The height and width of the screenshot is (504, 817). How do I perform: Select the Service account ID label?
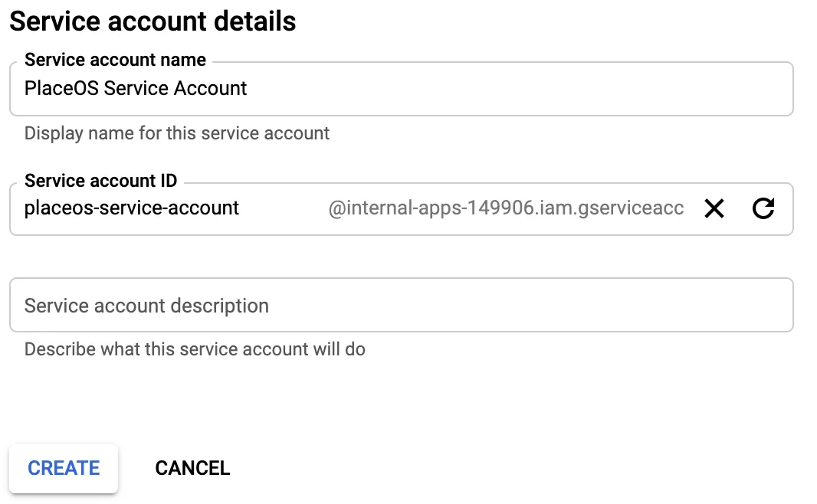coord(100,181)
